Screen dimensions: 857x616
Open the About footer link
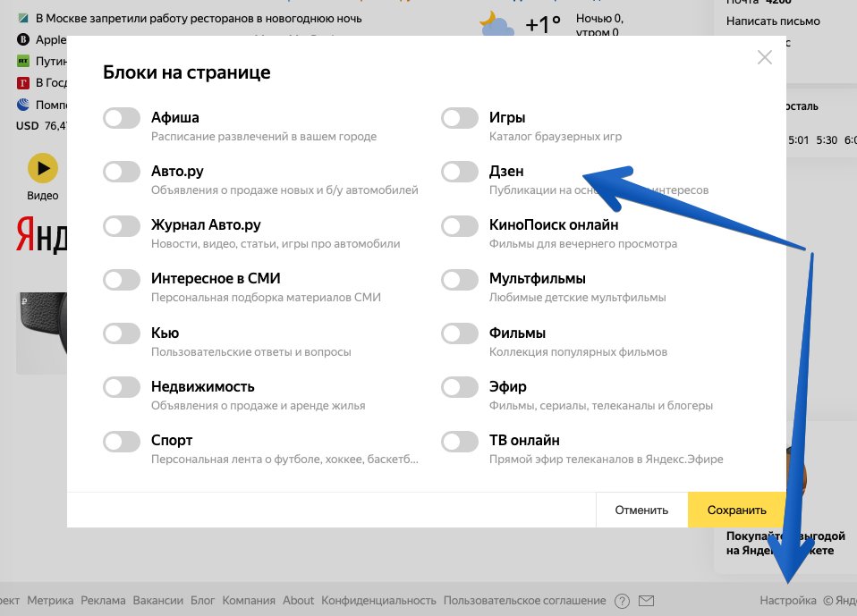tap(299, 600)
